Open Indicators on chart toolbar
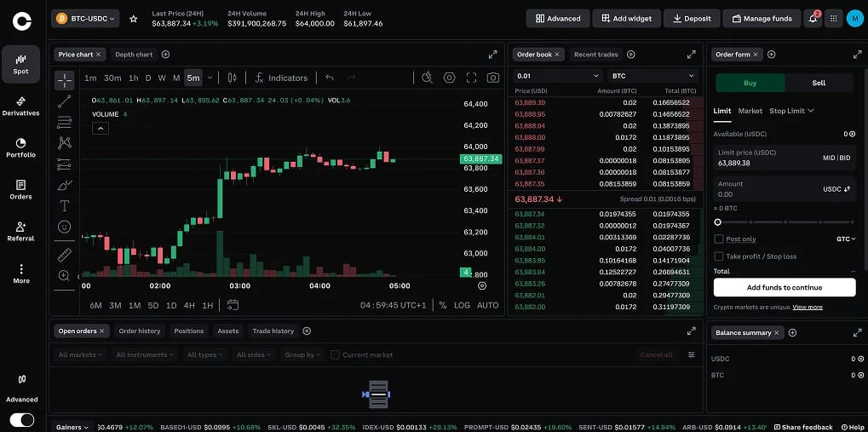The image size is (868, 432). pos(280,78)
